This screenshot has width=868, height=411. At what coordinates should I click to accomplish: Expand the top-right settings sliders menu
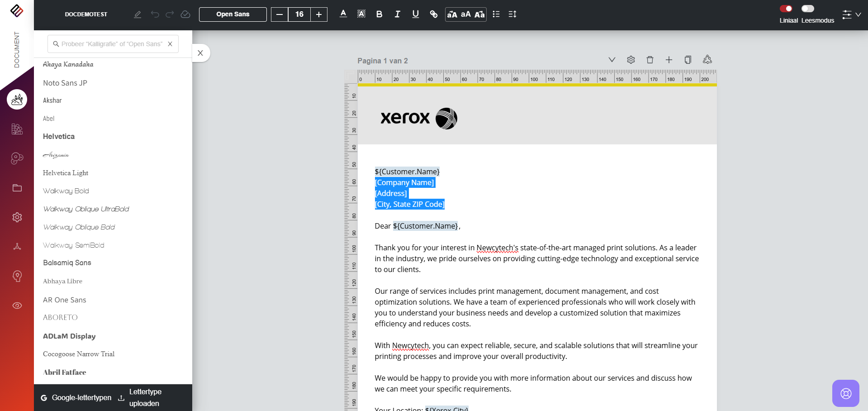point(851,14)
